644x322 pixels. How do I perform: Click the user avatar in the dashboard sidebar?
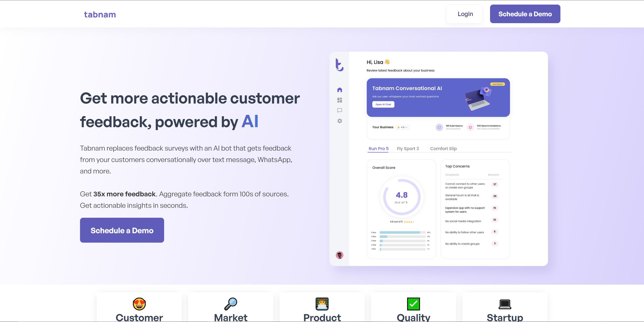pyautogui.click(x=339, y=255)
